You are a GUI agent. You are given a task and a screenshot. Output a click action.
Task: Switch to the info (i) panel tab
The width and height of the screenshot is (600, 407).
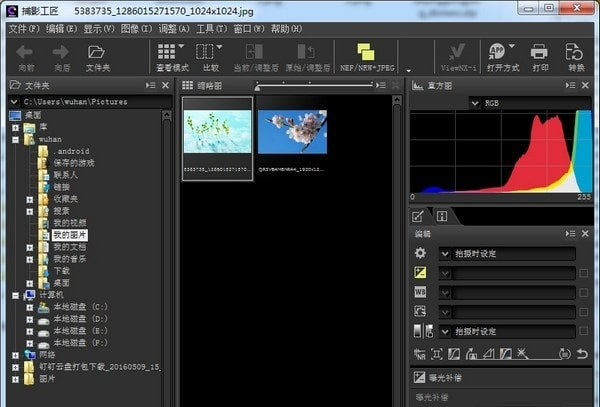point(441,215)
